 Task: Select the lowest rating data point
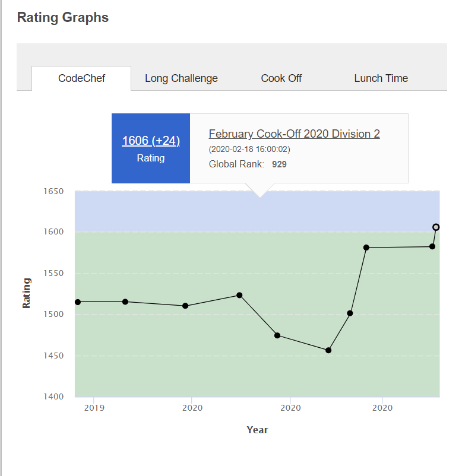(x=328, y=350)
